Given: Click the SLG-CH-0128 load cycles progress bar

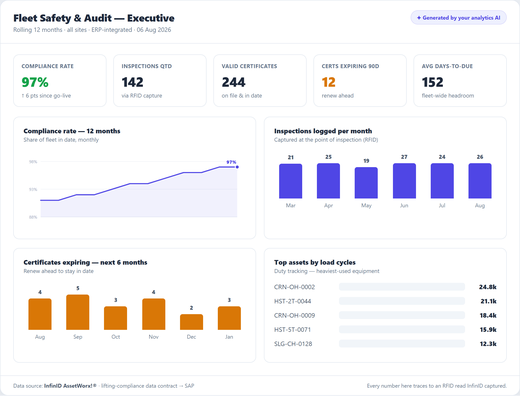Looking at the screenshot, I should [x=402, y=344].
